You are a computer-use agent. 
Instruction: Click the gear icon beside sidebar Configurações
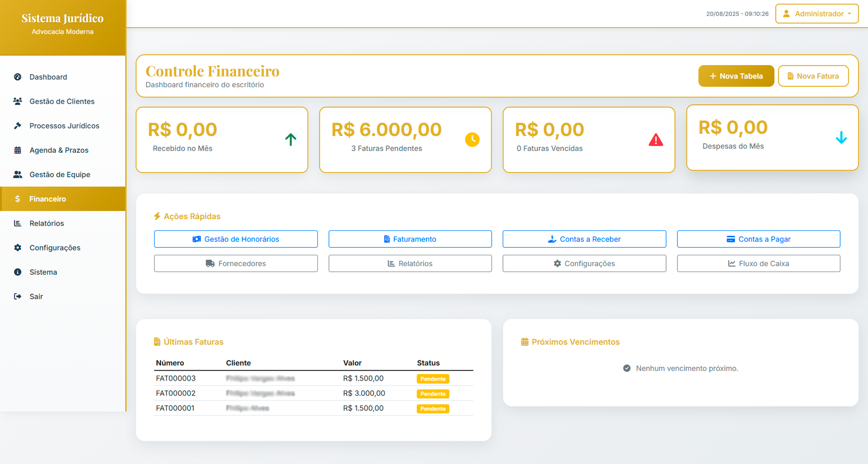coord(18,248)
